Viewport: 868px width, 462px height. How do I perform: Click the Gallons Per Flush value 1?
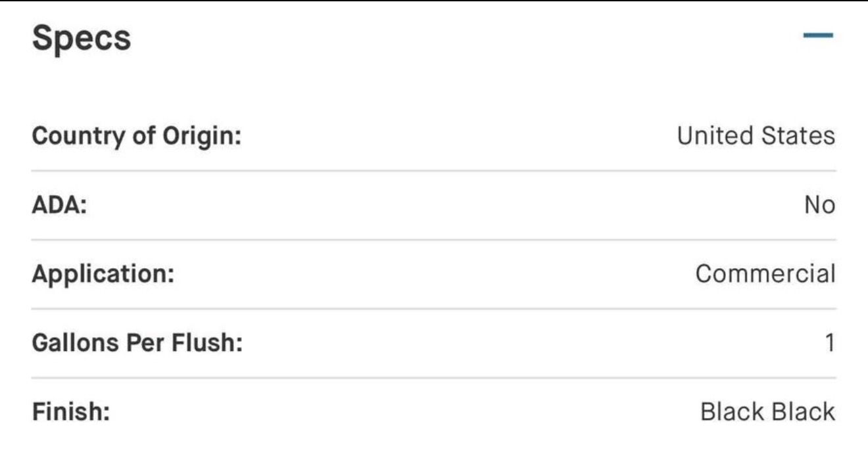tap(830, 343)
